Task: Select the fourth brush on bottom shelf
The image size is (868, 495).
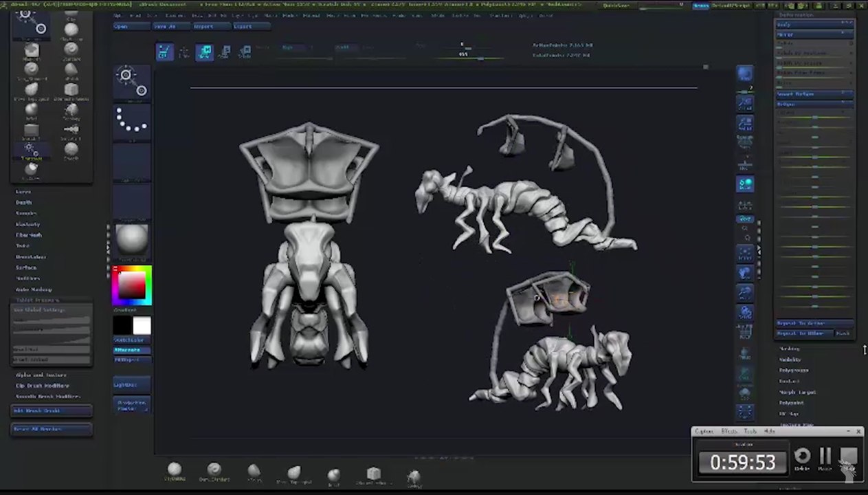Action: (293, 474)
